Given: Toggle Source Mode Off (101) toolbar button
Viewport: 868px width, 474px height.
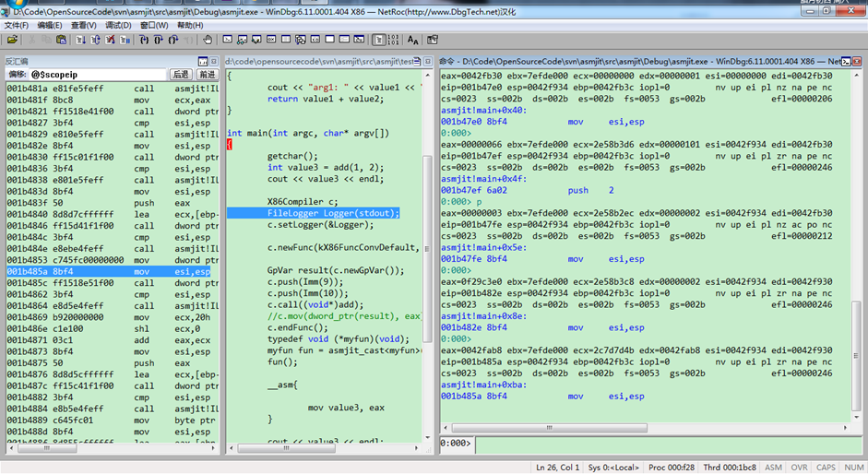Looking at the screenshot, I should click(x=393, y=40).
